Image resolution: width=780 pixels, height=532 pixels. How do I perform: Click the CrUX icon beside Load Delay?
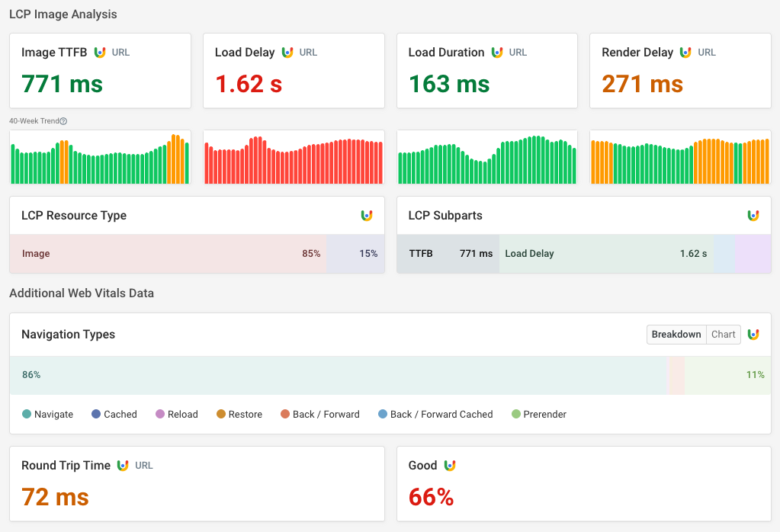point(287,53)
